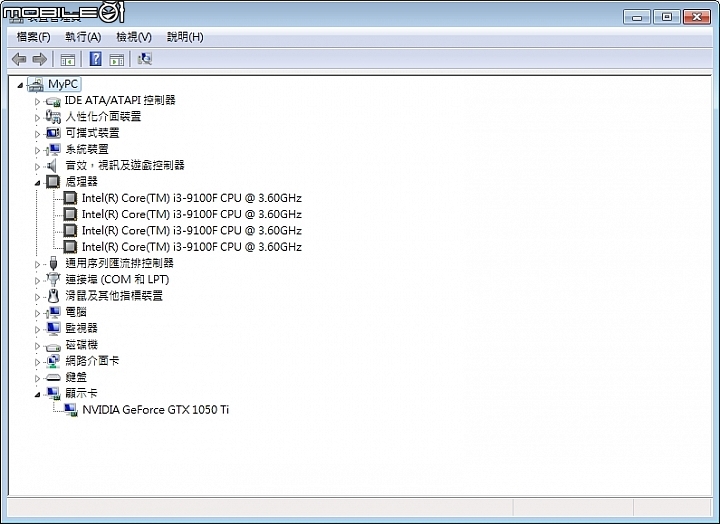Click the 人性化介面裝置 category icon
Viewport: 720px width, 524px height.
(53, 117)
